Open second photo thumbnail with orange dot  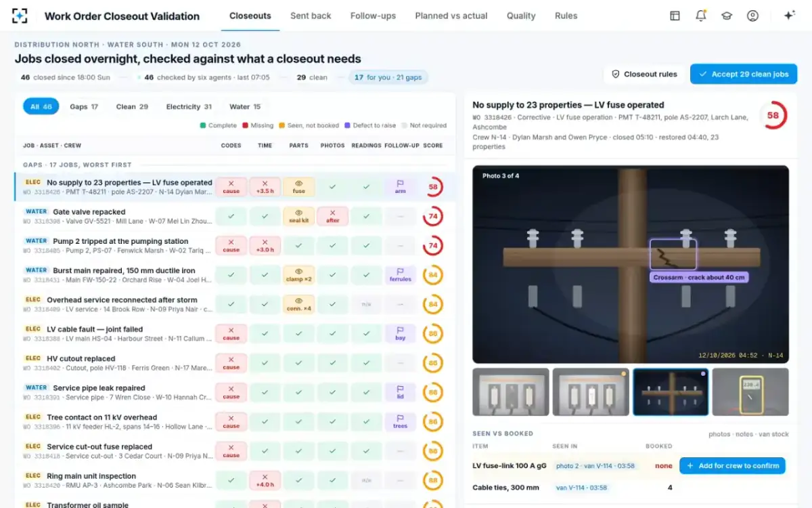(591, 391)
